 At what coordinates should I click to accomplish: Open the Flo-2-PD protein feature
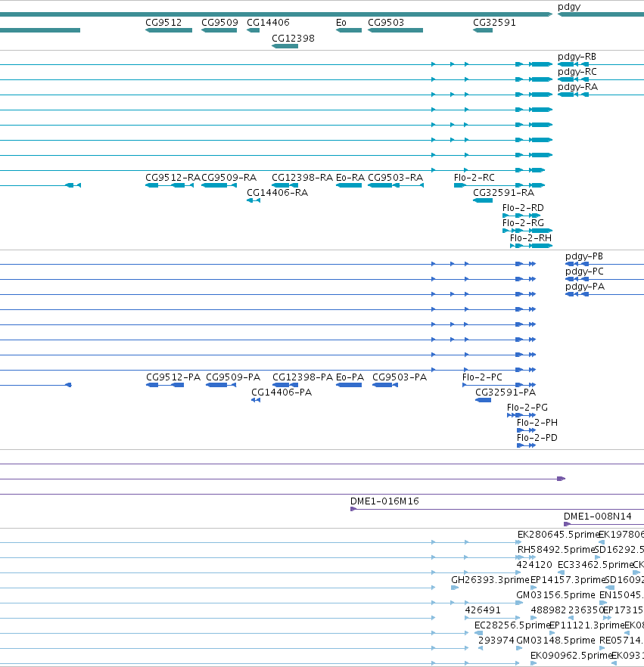click(x=526, y=445)
